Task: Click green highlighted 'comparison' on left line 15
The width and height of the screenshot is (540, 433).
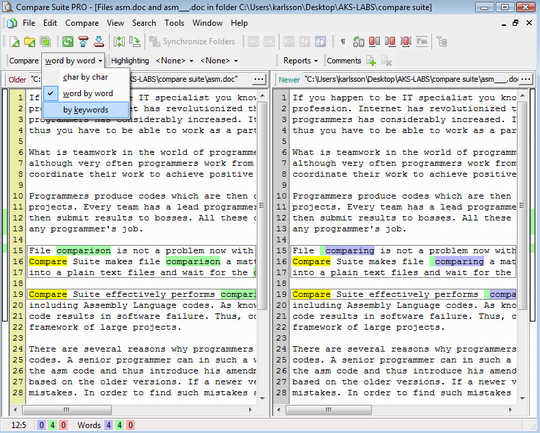Action: pyautogui.click(x=84, y=250)
